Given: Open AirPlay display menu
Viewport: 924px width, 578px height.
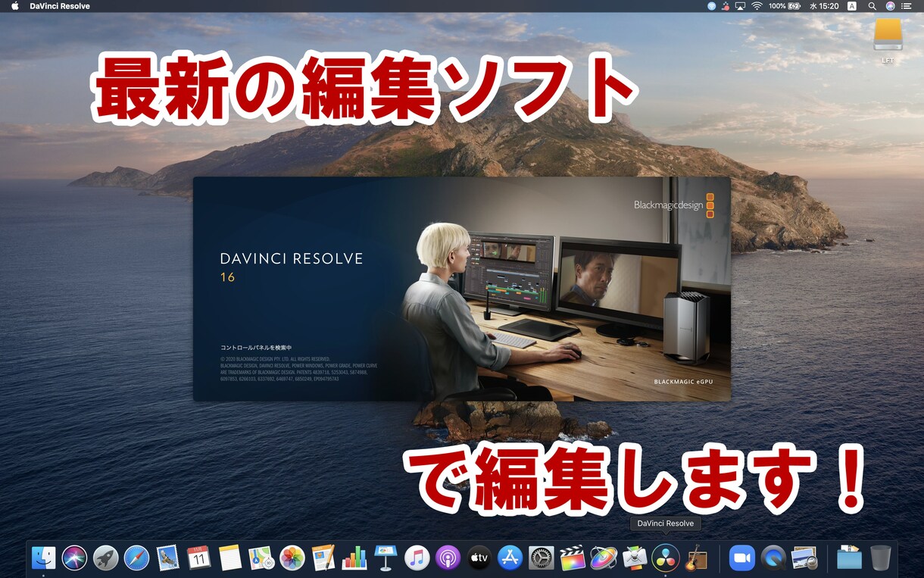Looking at the screenshot, I should point(740,6).
